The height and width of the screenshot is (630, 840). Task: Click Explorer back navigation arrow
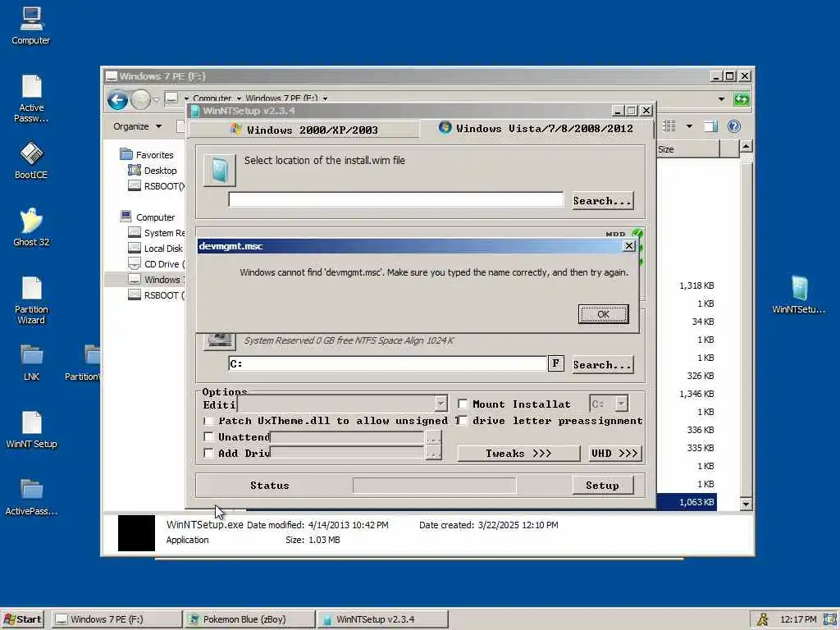pyautogui.click(x=117, y=99)
